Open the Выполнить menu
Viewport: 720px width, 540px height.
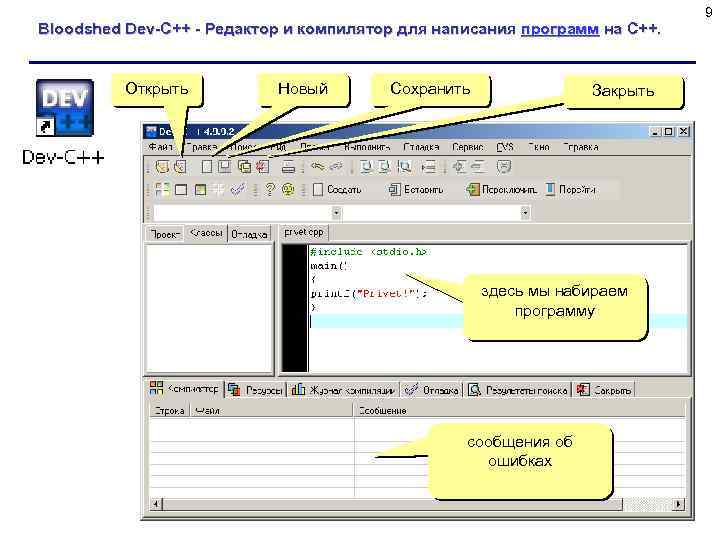367,147
